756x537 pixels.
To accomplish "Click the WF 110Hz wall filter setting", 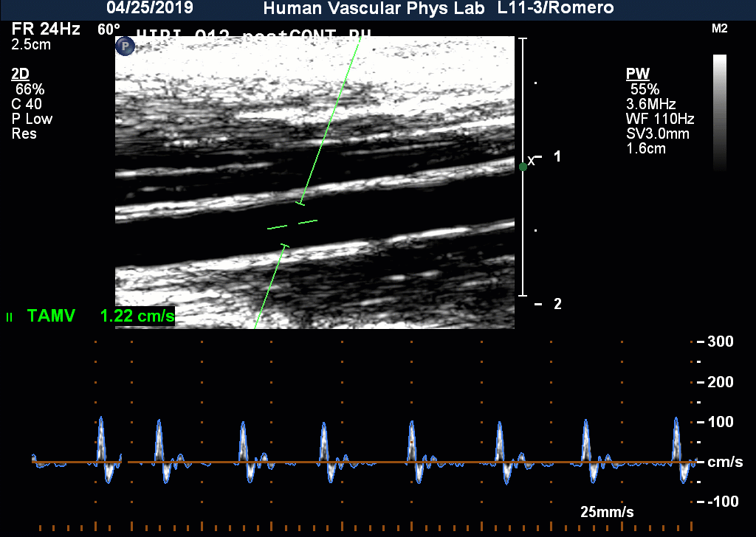I will click(659, 119).
